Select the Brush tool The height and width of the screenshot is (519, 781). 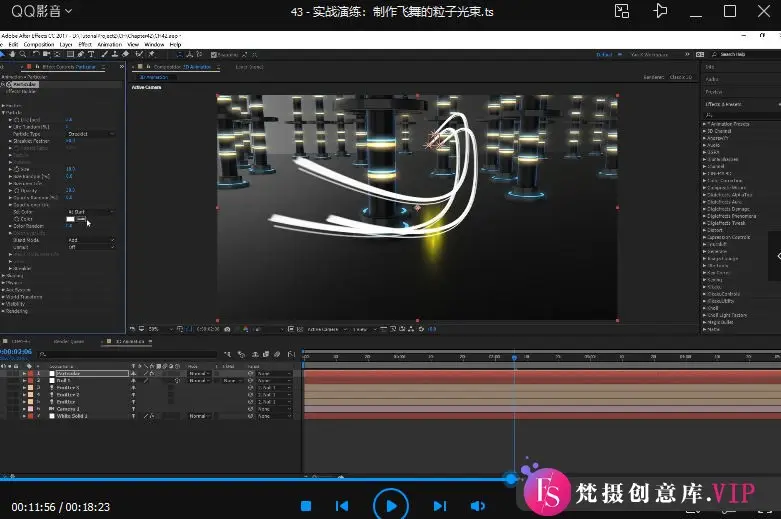[105, 54]
